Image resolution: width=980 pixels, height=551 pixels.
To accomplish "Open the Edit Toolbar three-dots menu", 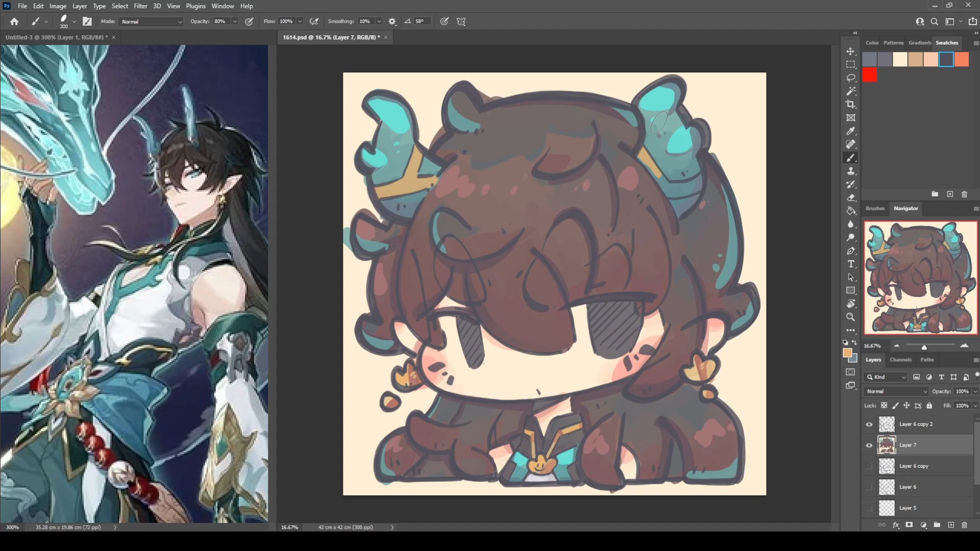I will (850, 330).
